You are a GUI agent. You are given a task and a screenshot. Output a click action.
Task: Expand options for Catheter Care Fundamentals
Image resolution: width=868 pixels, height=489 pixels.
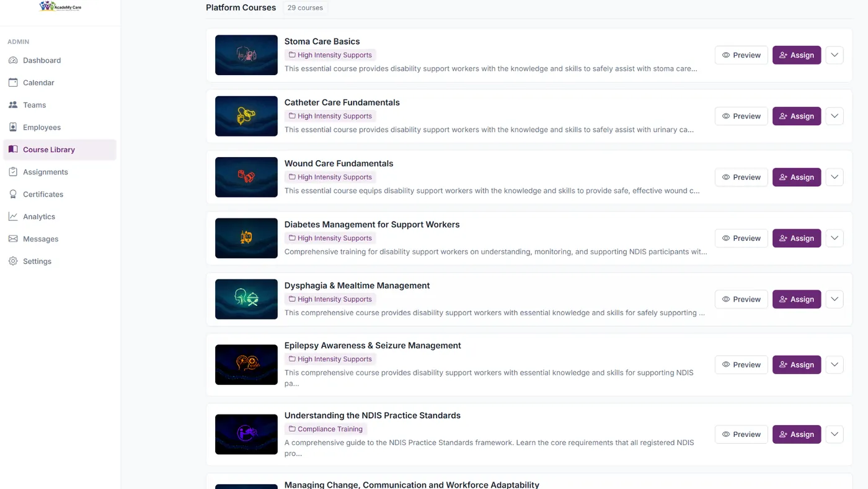(835, 116)
